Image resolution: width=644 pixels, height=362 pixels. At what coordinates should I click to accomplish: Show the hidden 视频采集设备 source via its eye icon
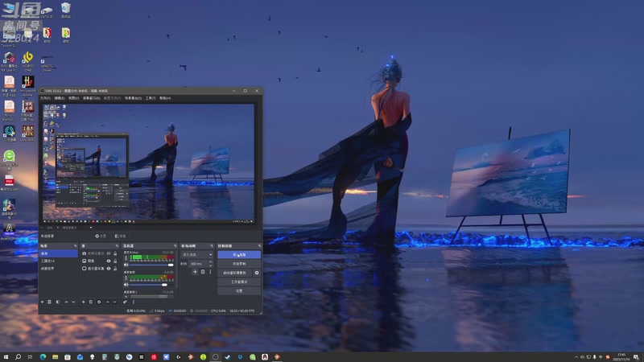(109, 253)
